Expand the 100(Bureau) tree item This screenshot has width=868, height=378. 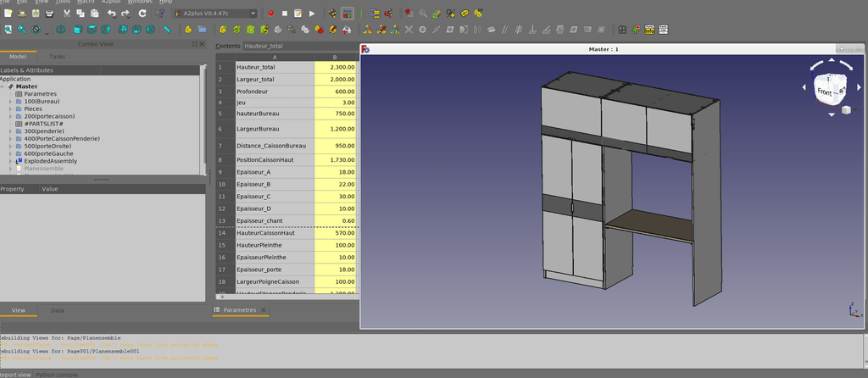pos(10,101)
